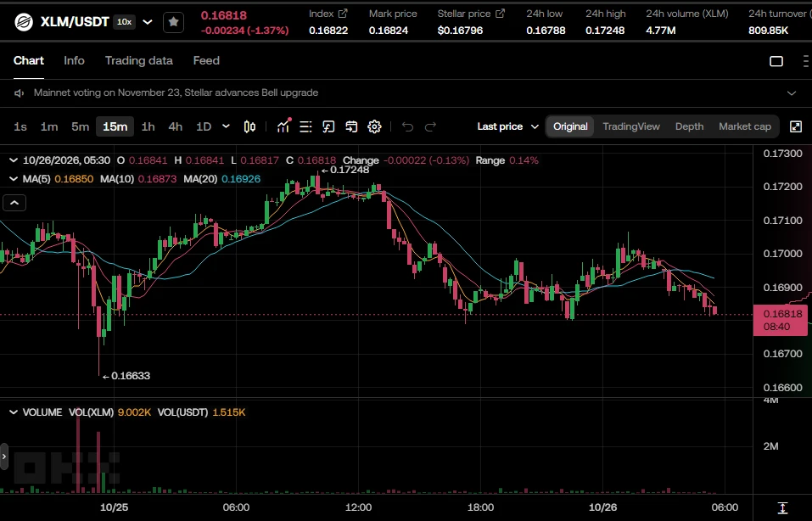The width and height of the screenshot is (812, 521).
Task: Collapse the OHLC data row chevron
Action: click(14, 160)
